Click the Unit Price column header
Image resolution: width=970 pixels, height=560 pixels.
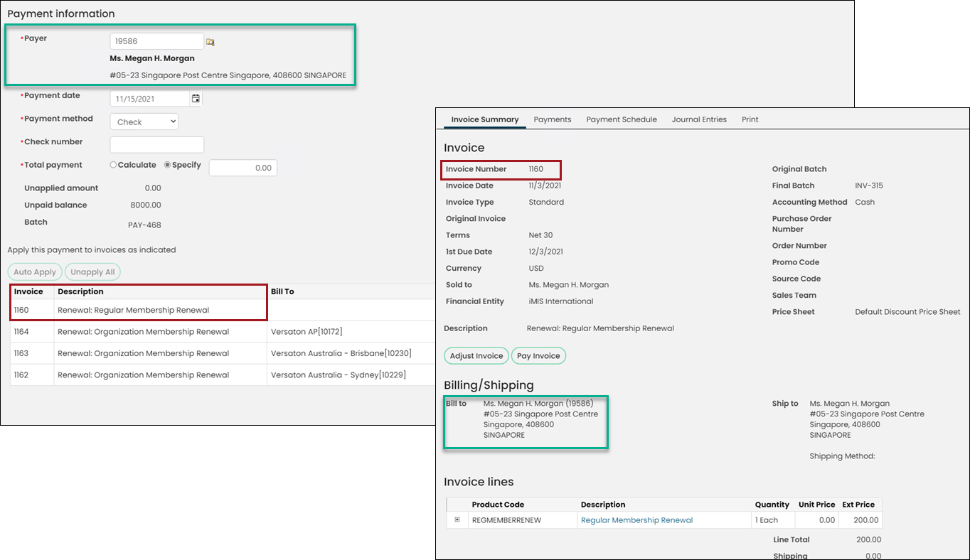click(817, 505)
